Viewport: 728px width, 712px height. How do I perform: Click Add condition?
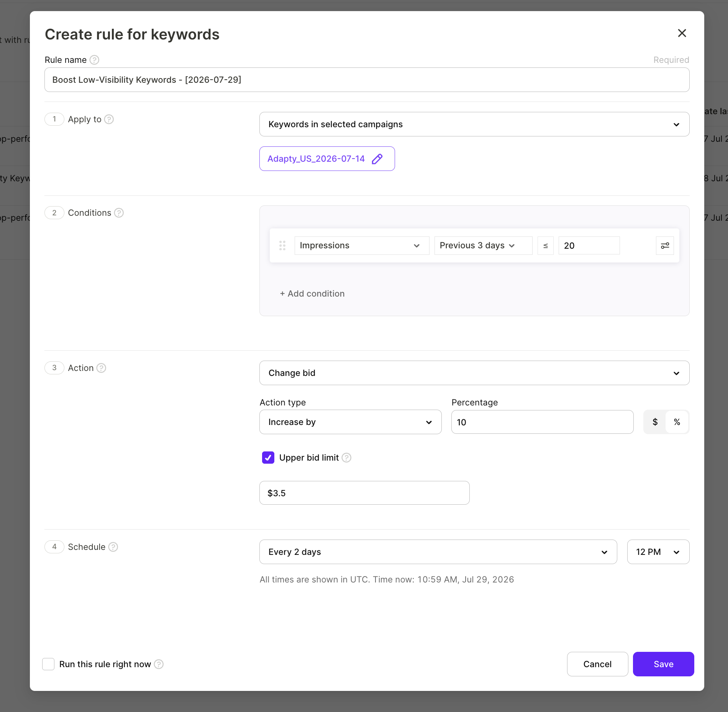pos(312,294)
